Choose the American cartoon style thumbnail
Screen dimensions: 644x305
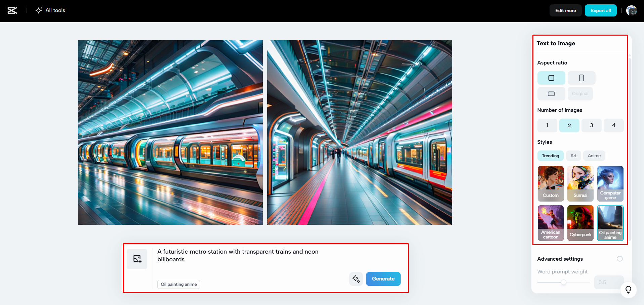pyautogui.click(x=551, y=223)
